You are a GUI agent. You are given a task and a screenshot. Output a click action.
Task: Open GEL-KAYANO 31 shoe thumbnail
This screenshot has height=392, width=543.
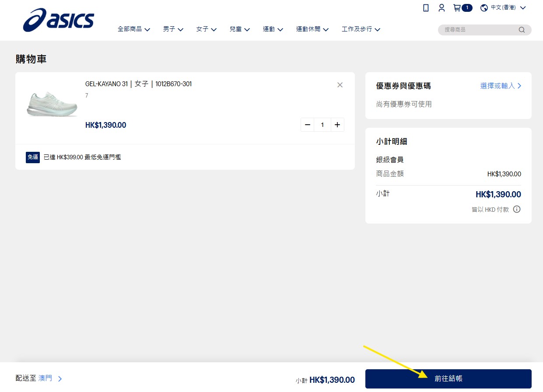click(x=52, y=104)
